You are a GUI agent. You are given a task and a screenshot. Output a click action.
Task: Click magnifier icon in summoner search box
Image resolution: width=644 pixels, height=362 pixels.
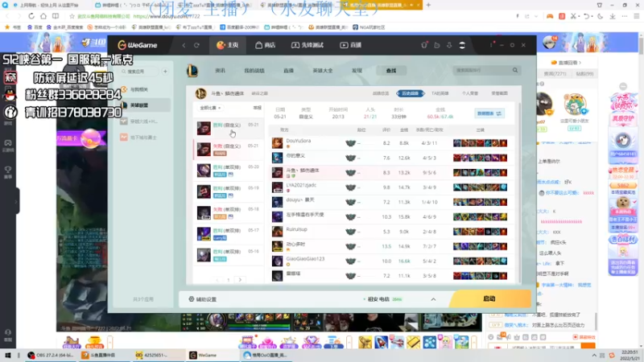[x=515, y=70]
